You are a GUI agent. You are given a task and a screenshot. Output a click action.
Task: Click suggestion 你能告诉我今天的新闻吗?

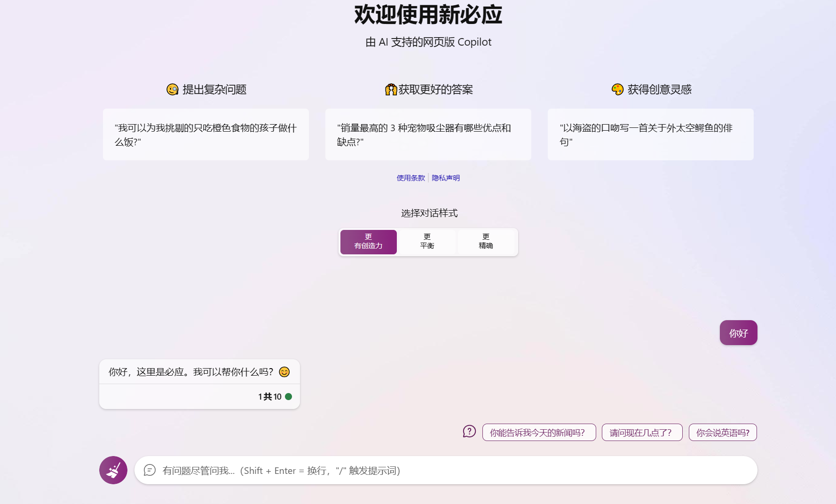[539, 433]
